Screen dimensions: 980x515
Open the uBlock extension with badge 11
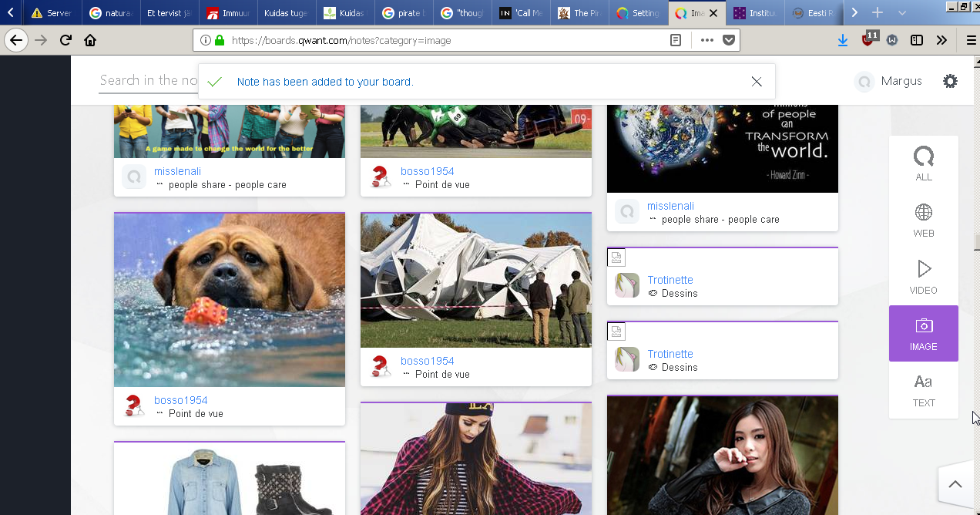(868, 39)
